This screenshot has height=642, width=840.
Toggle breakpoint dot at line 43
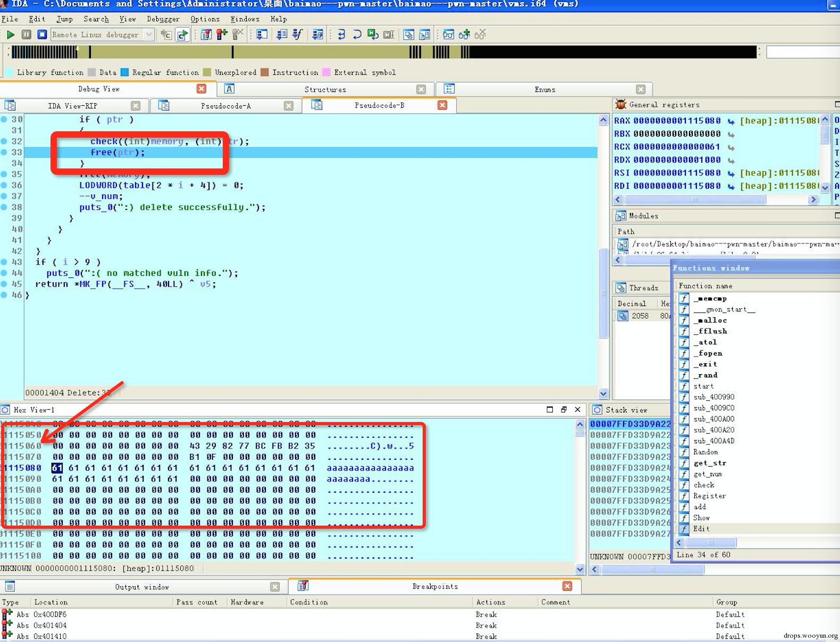[4, 262]
